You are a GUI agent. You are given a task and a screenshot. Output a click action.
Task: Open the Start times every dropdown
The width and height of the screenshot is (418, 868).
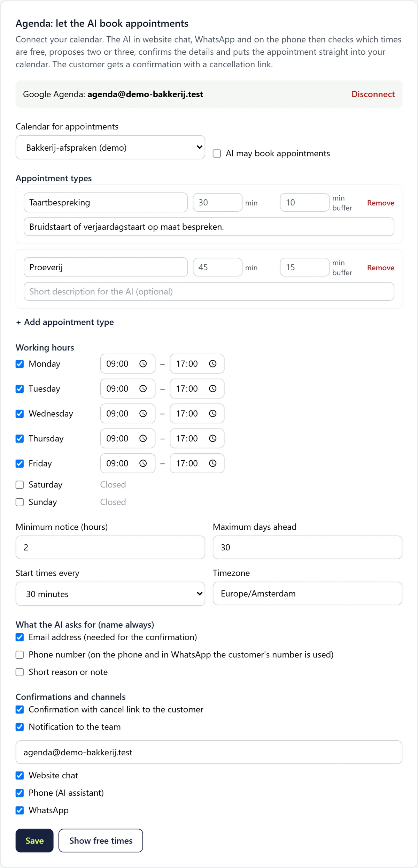(110, 594)
